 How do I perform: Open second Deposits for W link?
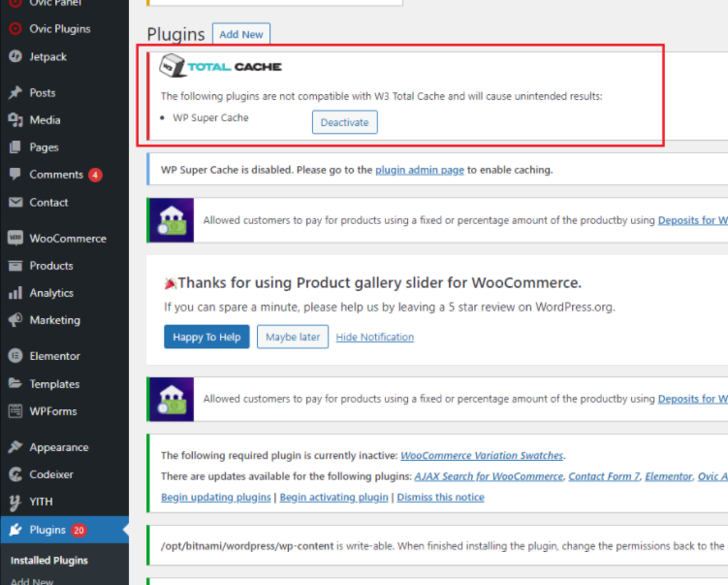(693, 399)
